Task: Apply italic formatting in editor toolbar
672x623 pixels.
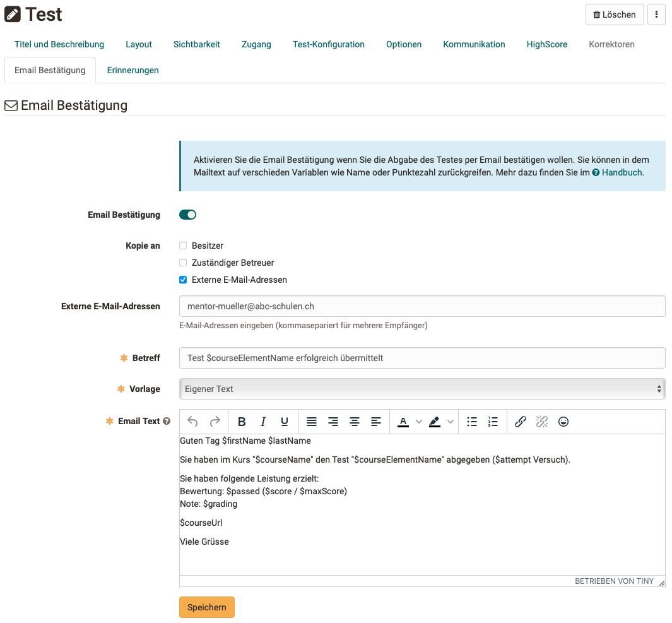Action: pyautogui.click(x=263, y=422)
